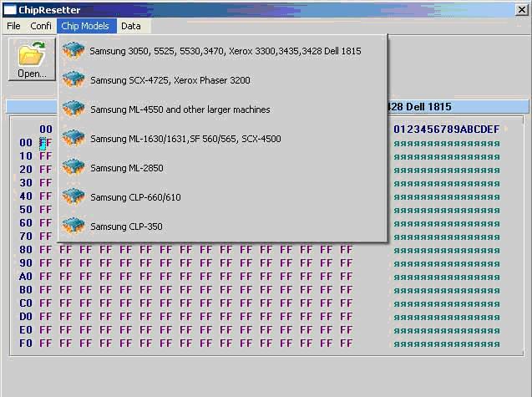Click the Open folder toolbar button

click(x=32, y=59)
